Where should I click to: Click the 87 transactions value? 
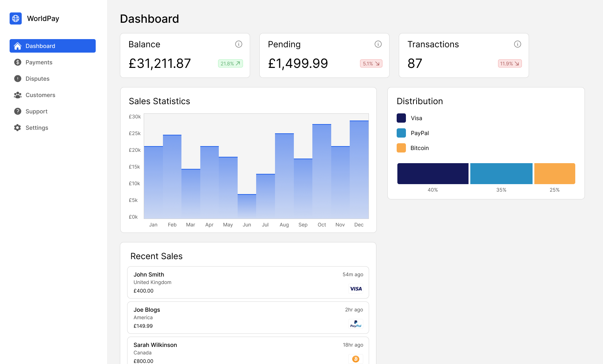(415, 63)
